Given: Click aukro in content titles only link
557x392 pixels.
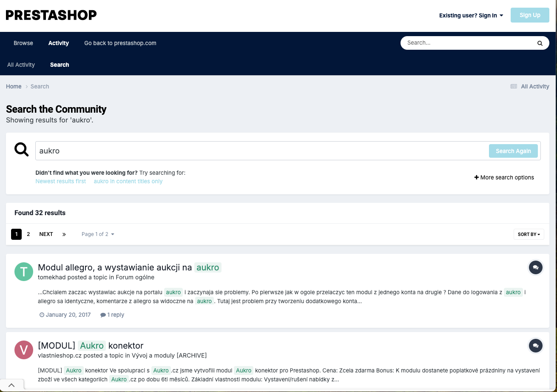Looking at the screenshot, I should (x=128, y=181).
